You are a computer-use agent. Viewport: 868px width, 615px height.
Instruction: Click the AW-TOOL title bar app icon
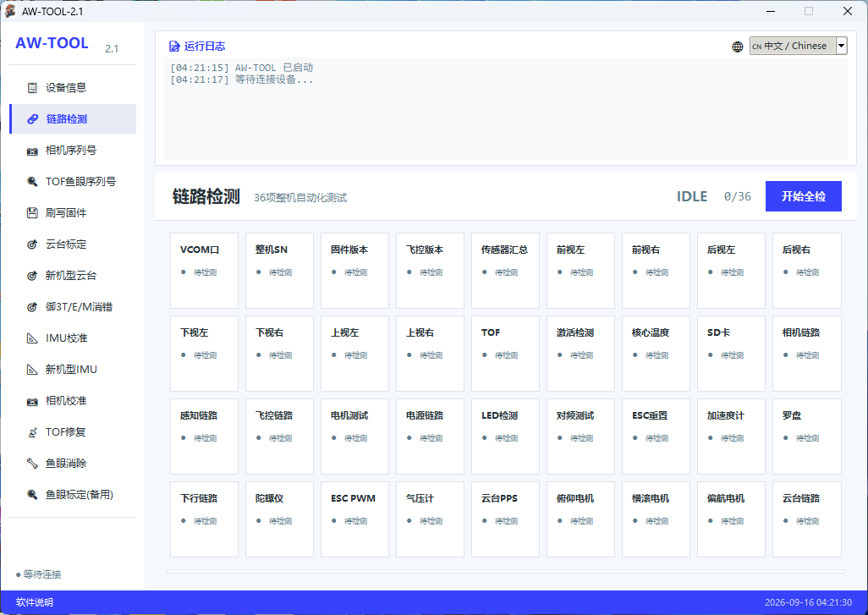point(10,11)
